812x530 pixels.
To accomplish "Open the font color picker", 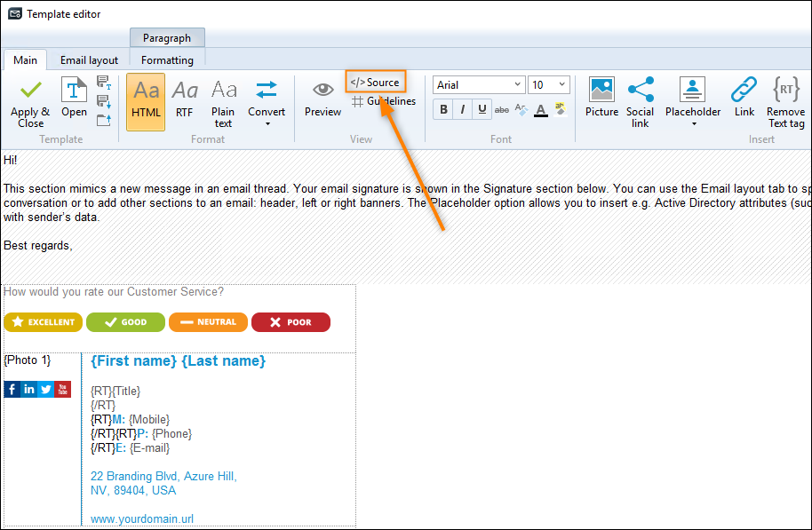I will pyautogui.click(x=540, y=110).
